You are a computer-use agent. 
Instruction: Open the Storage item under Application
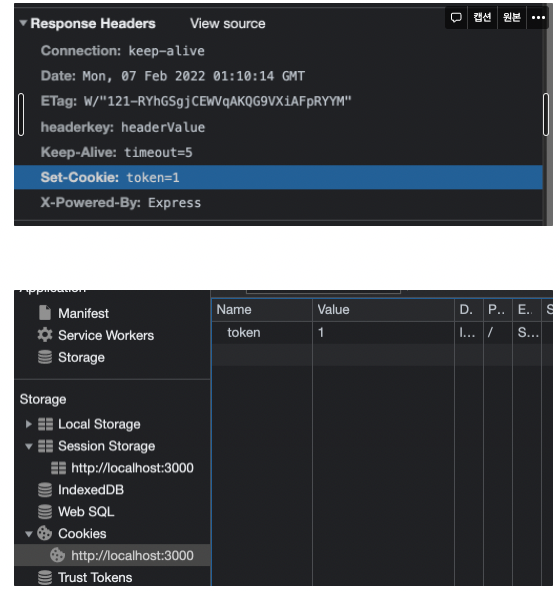[x=81, y=357]
